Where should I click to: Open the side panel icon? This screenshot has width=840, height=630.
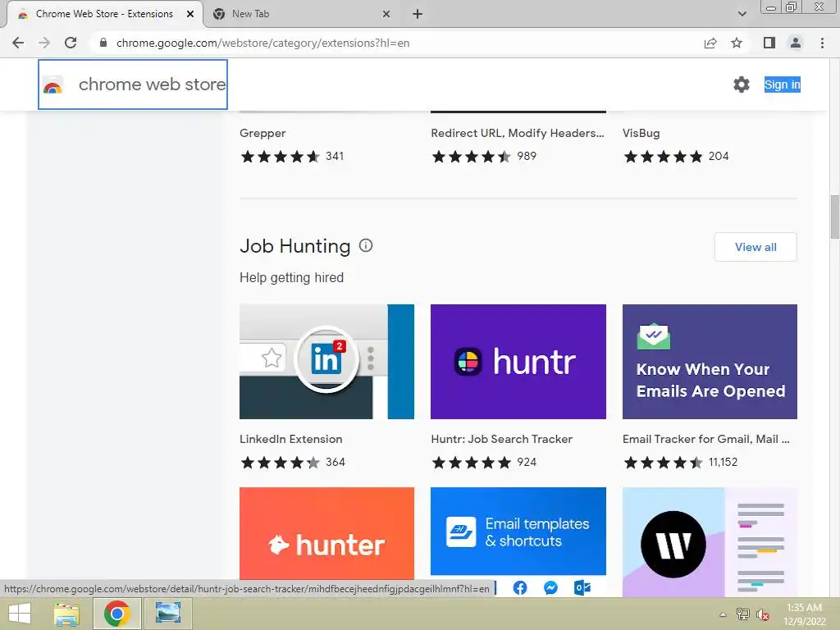(x=769, y=43)
